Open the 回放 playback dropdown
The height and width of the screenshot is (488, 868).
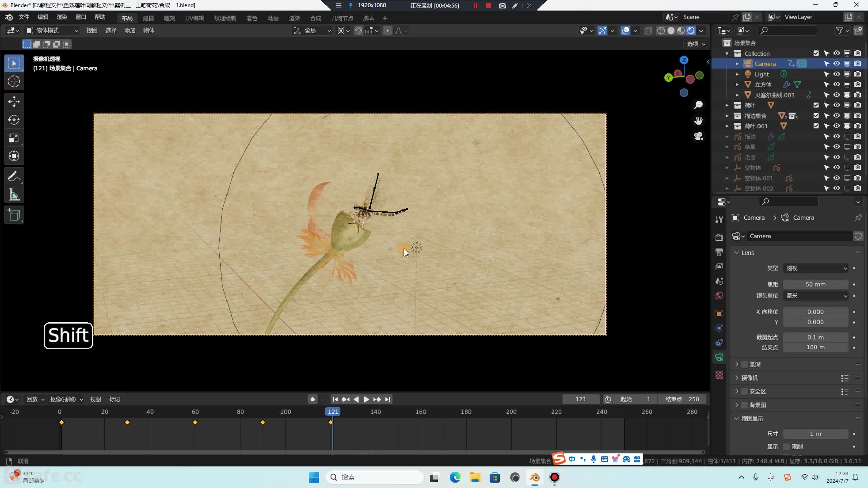(x=35, y=399)
